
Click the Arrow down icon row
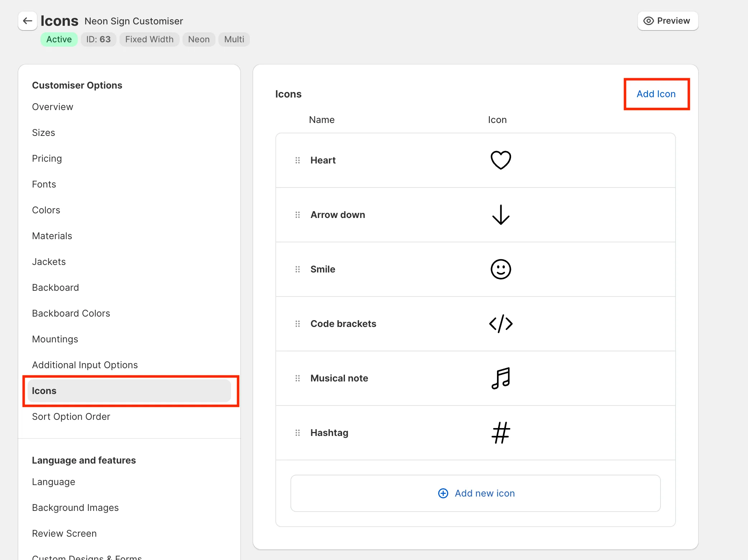(x=475, y=215)
